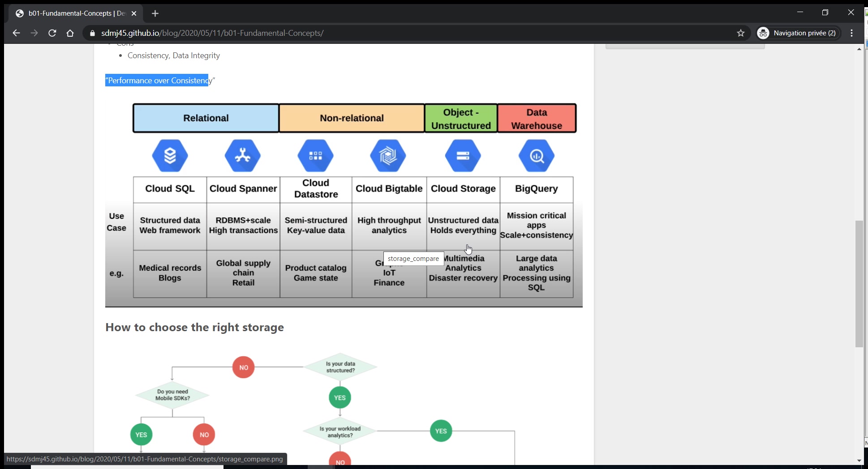Click the Cloud Storage table cell
This screenshot has width=868, height=469.
coord(463,189)
